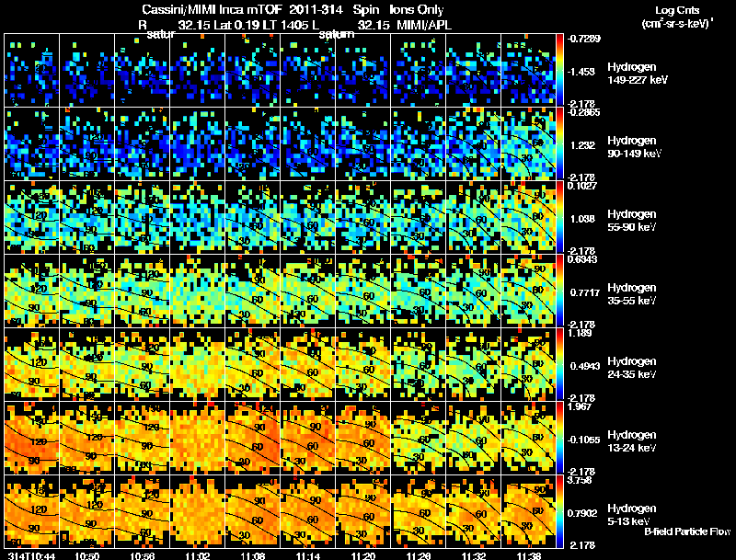Click the Hydrogen 55-90 keV label
The height and width of the screenshot is (560, 736).
(632, 221)
